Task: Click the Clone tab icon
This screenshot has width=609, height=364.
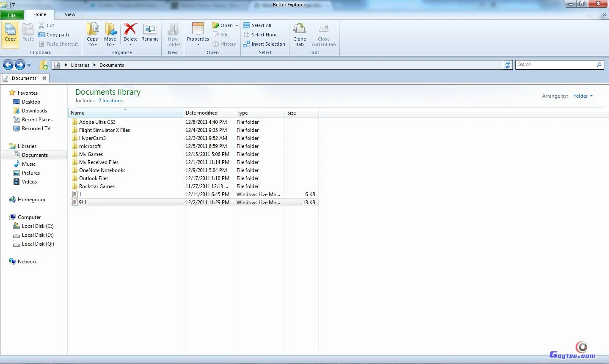Action: (x=300, y=30)
